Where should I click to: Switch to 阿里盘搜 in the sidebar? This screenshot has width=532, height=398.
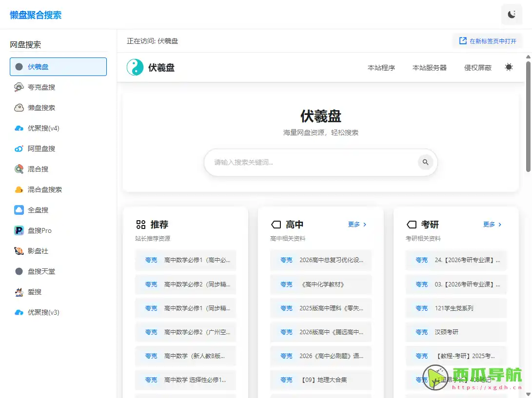coord(40,149)
